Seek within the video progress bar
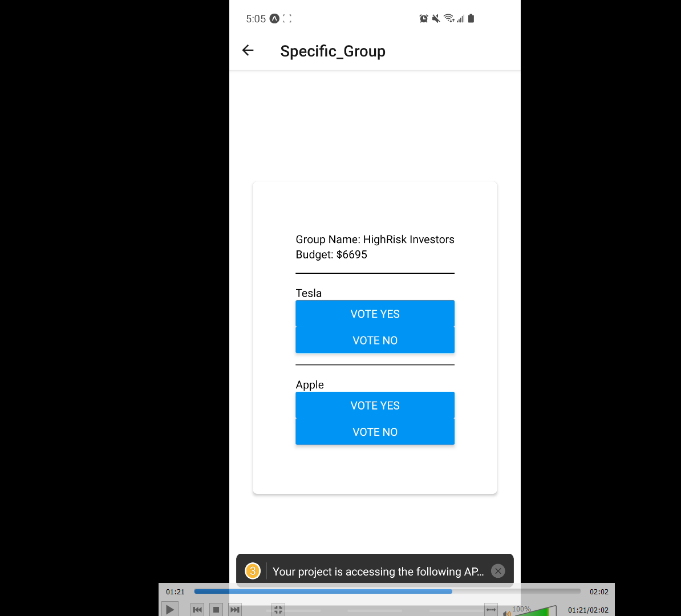The width and height of the screenshot is (681, 616). (387, 591)
